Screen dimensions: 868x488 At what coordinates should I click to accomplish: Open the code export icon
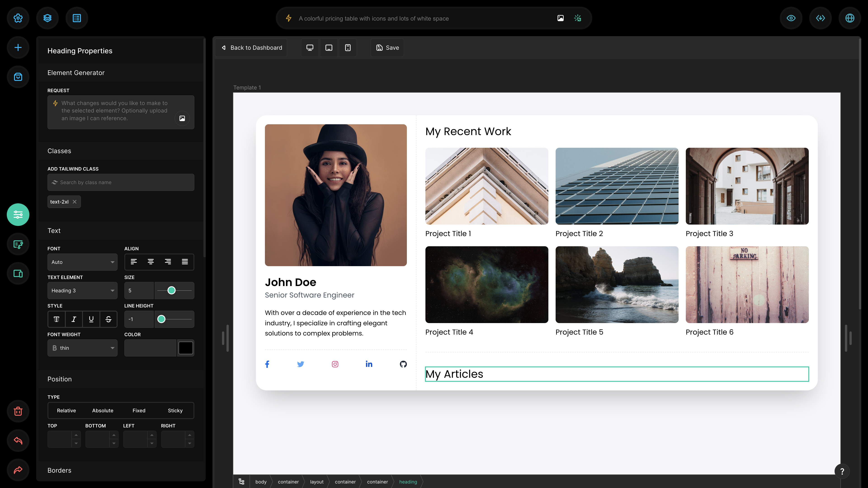point(820,18)
